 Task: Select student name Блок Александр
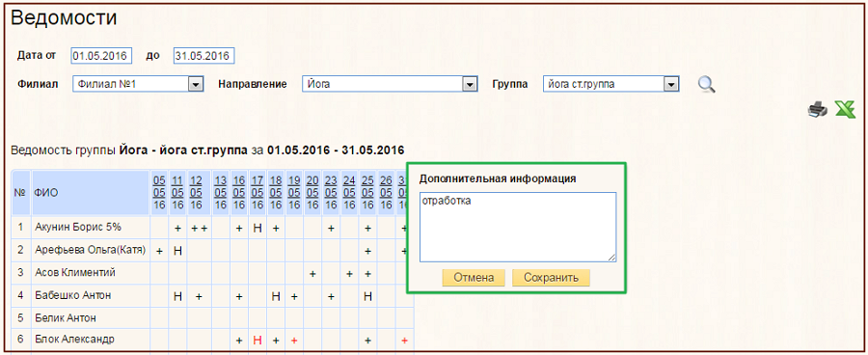pos(74,339)
